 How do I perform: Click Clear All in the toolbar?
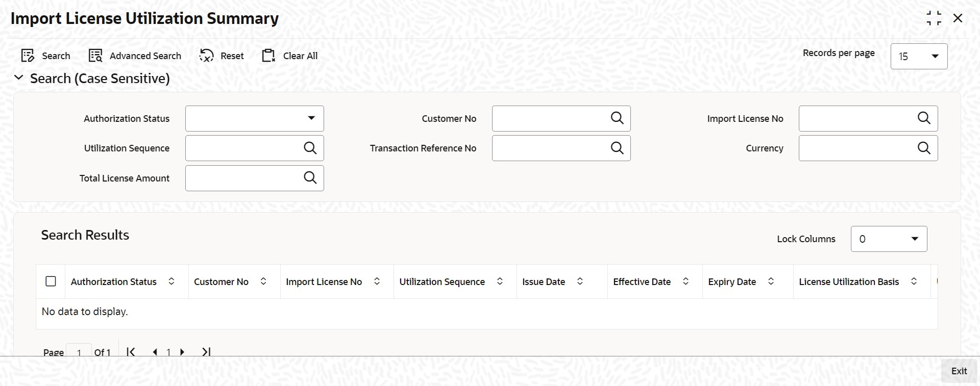(x=289, y=56)
